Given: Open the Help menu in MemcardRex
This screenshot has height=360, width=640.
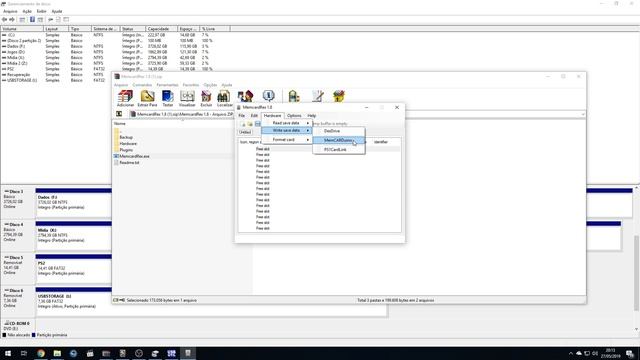Looking at the screenshot, I should pos(311,116).
